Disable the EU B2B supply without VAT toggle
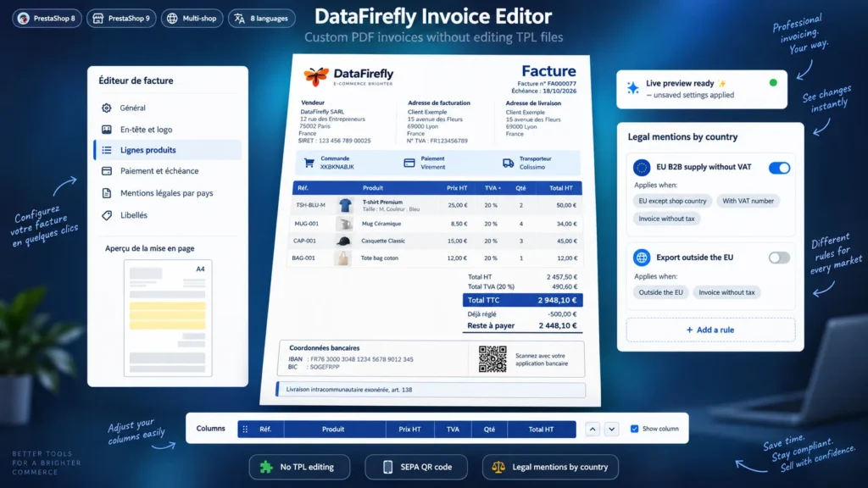This screenshot has height=488, width=868. tap(779, 168)
